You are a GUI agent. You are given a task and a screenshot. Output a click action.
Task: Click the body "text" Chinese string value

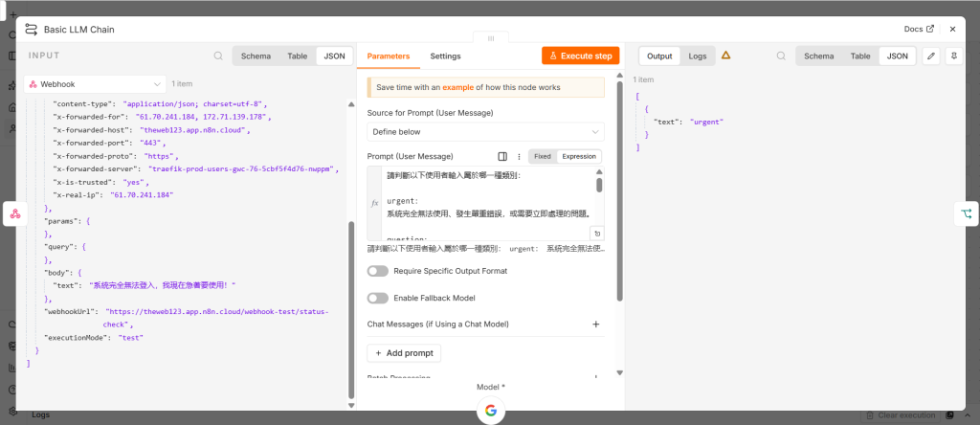[163, 285]
